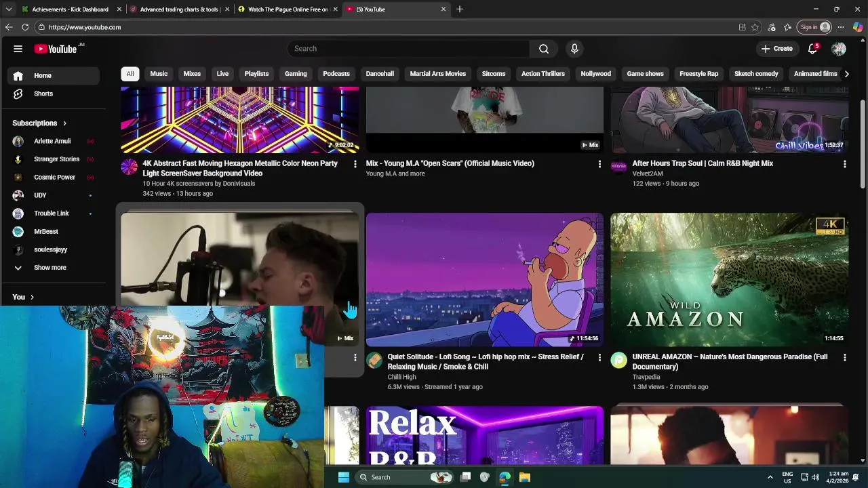
Task: Open a new browser tab
Action: [x=460, y=9]
